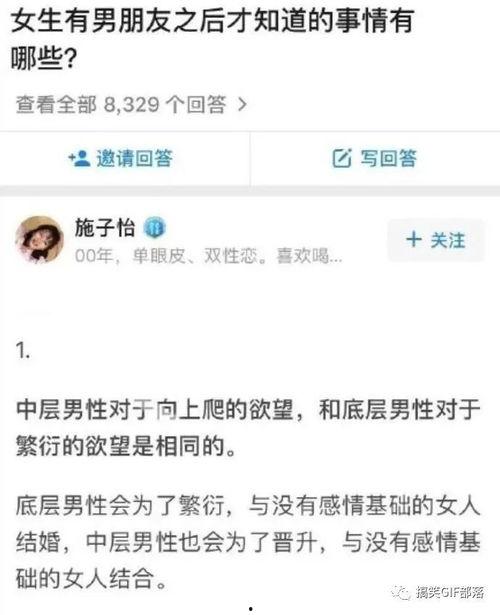
Task: Click the chevron after 8,329 个回答
Action: (x=243, y=104)
